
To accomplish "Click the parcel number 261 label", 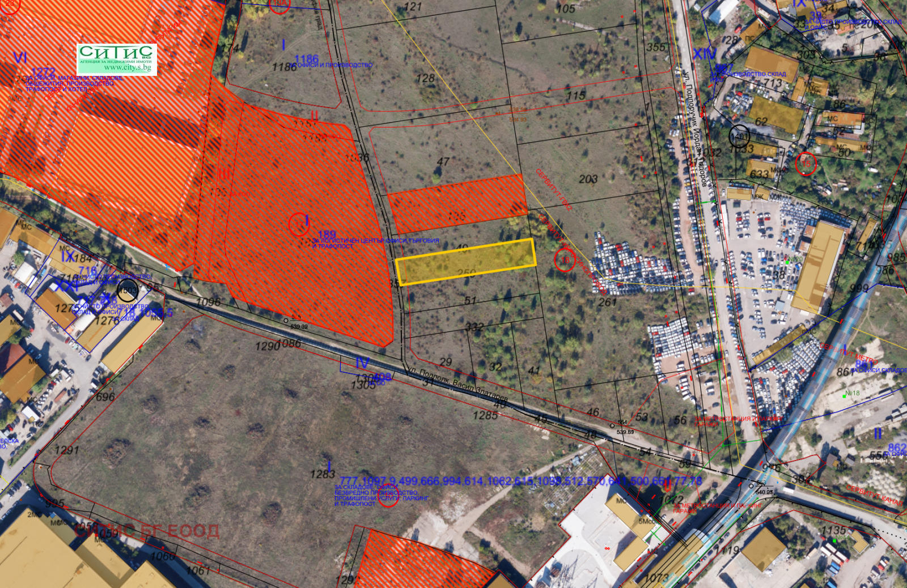I will (x=607, y=302).
